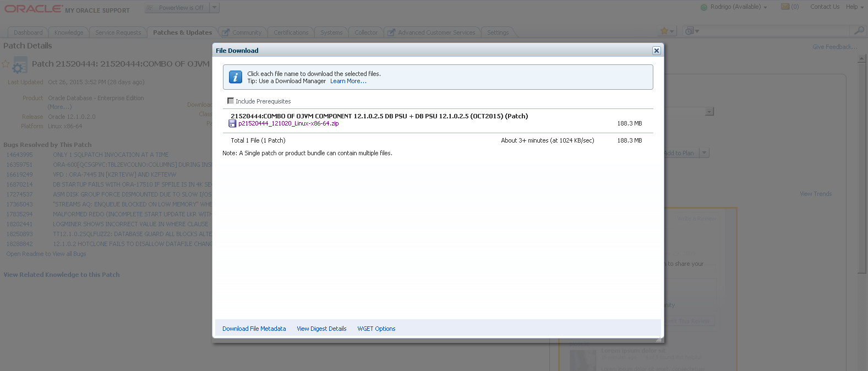
Task: Select the Patches & Updates tab
Action: 182,32
